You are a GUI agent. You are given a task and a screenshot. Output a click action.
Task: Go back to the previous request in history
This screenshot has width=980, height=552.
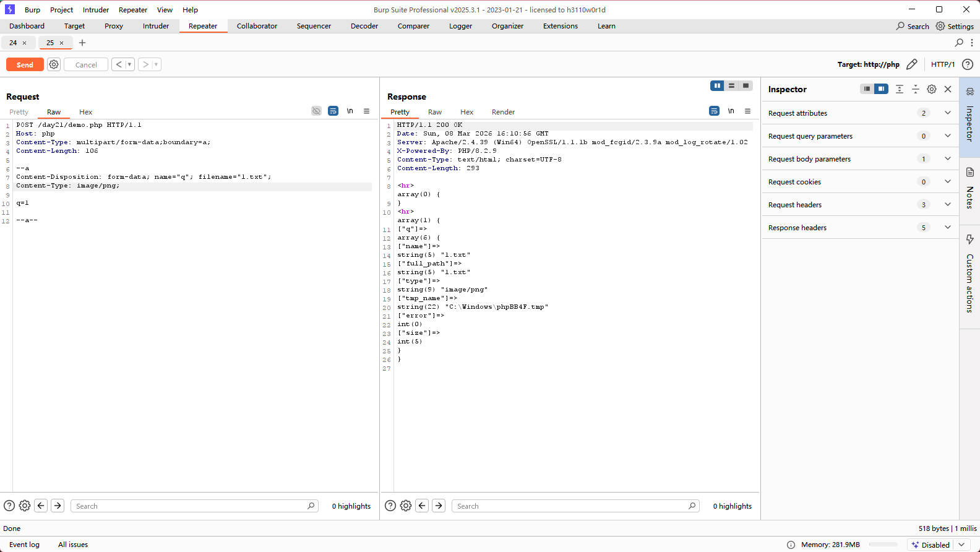coord(119,64)
